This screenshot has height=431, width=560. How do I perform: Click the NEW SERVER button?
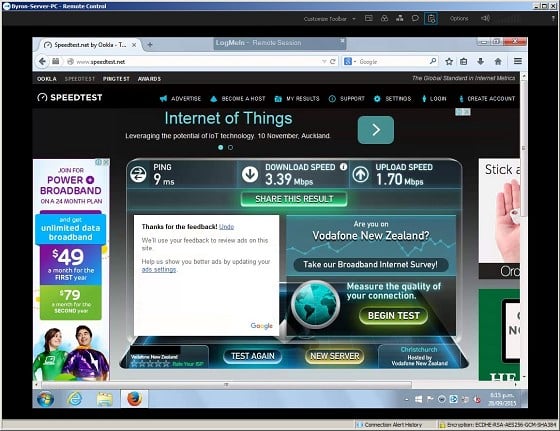pyautogui.click(x=335, y=356)
